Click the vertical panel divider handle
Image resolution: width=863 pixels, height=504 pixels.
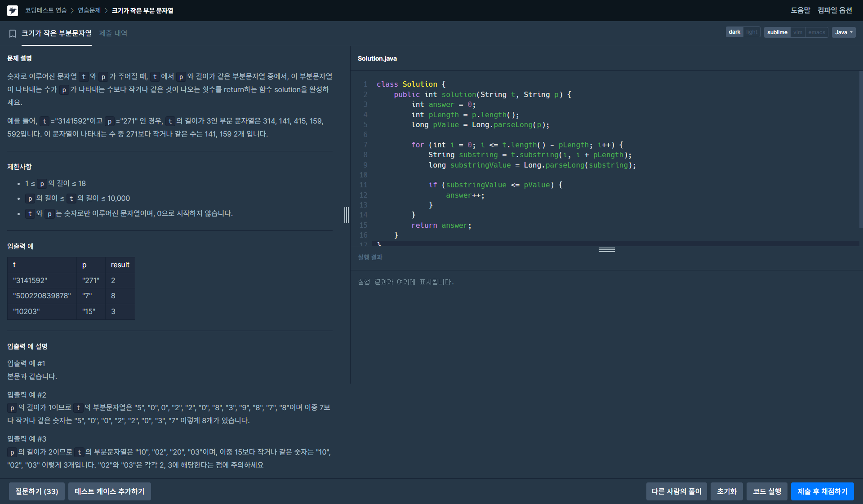[x=347, y=215]
